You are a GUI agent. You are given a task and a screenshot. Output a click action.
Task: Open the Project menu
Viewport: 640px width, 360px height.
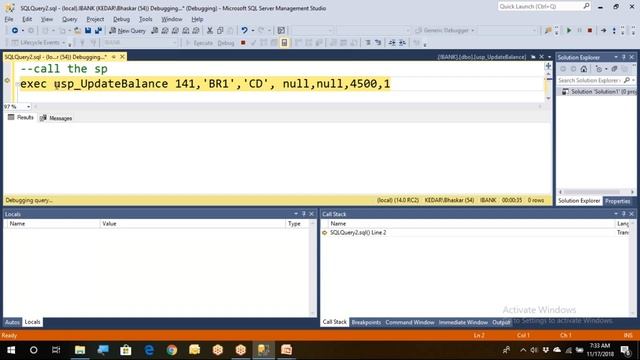pyautogui.click(x=95, y=19)
